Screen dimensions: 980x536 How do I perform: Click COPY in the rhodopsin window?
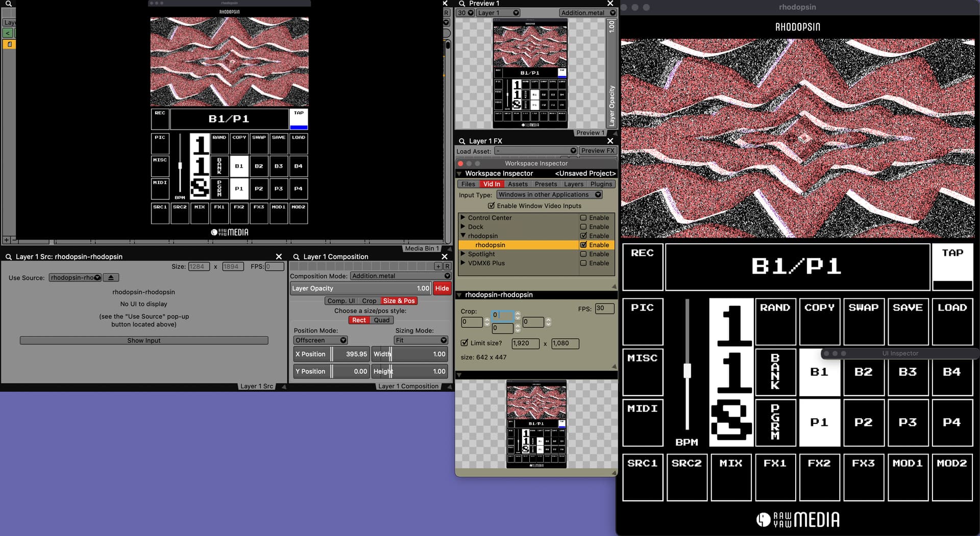820,322
